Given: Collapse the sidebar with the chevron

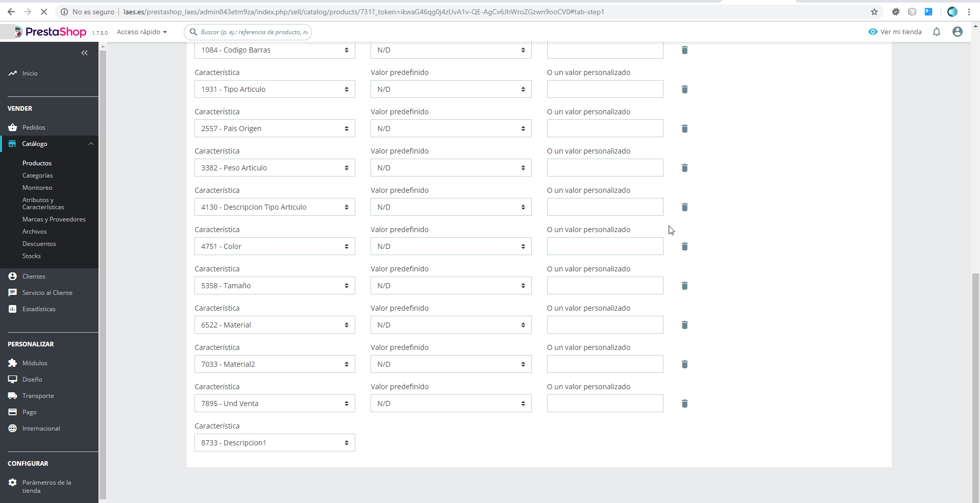Looking at the screenshot, I should 84,53.
